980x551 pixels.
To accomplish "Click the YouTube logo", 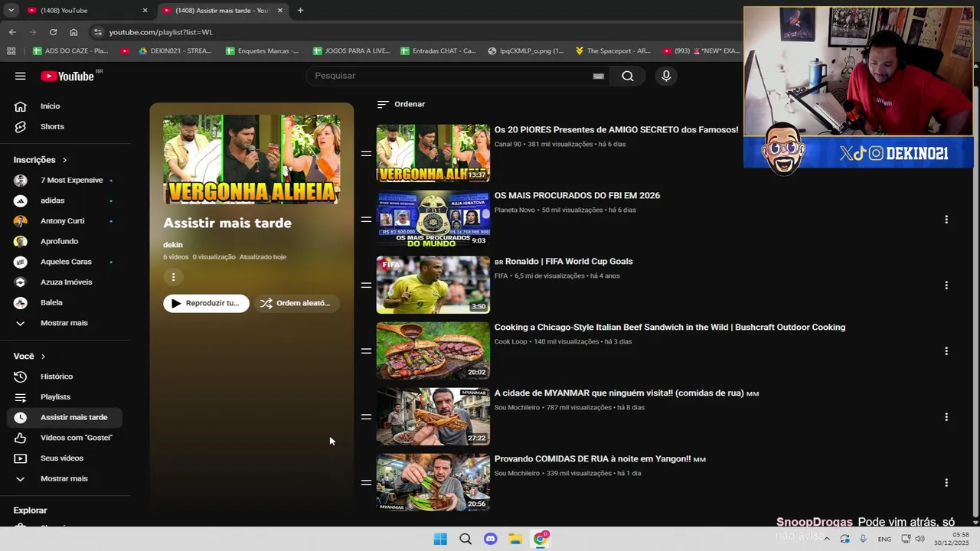I will (x=67, y=76).
